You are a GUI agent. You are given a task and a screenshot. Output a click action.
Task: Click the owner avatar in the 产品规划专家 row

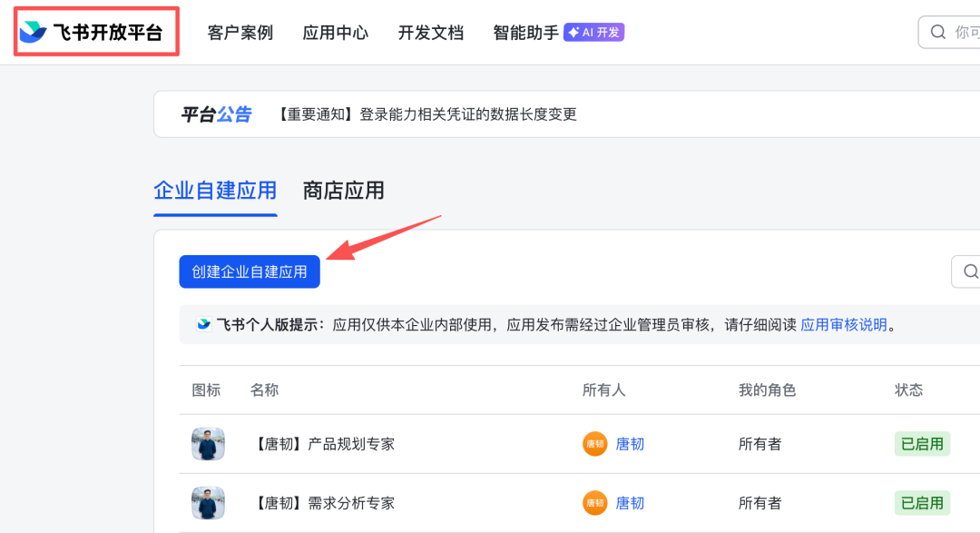(x=594, y=444)
